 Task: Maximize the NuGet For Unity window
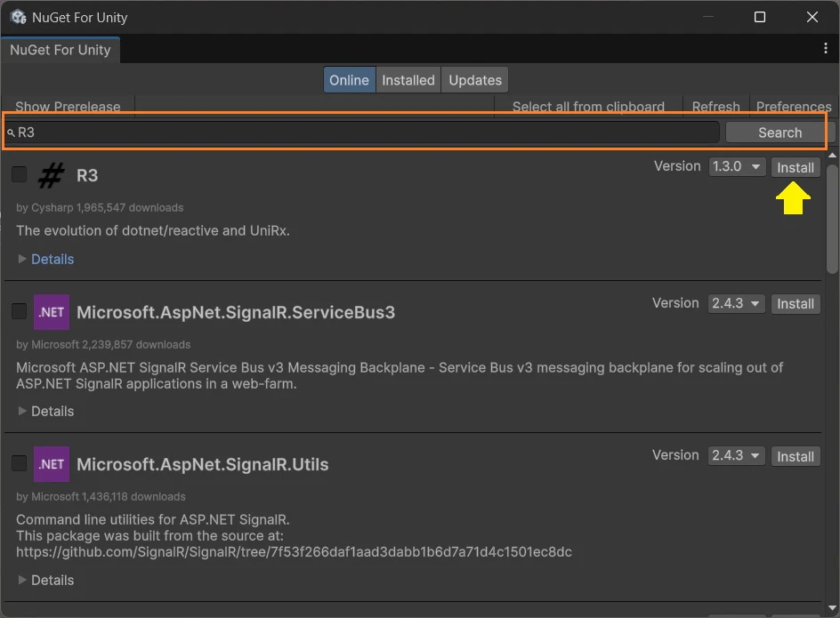tap(760, 17)
